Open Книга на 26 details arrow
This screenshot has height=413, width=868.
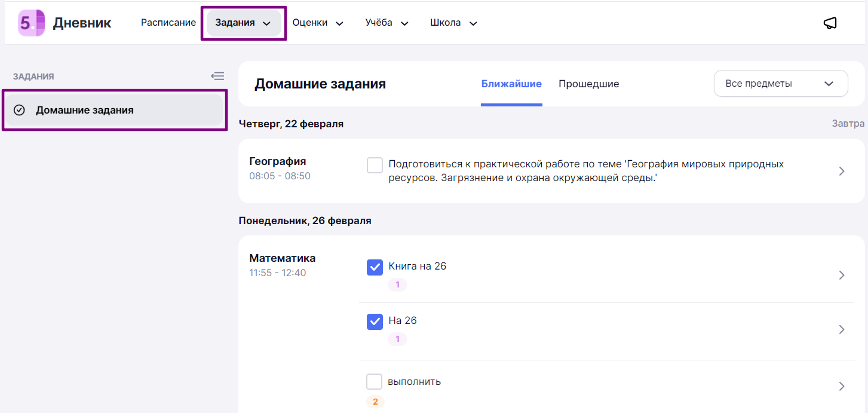[x=842, y=275]
